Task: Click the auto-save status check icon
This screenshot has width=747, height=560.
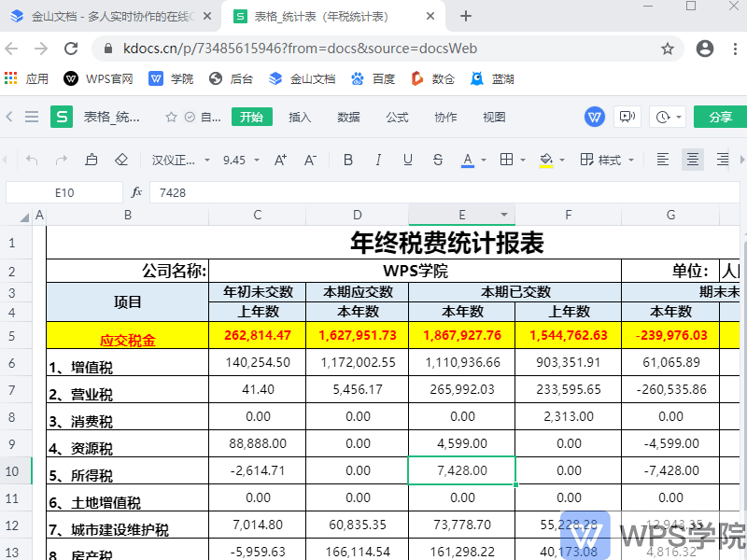Action: tap(190, 118)
